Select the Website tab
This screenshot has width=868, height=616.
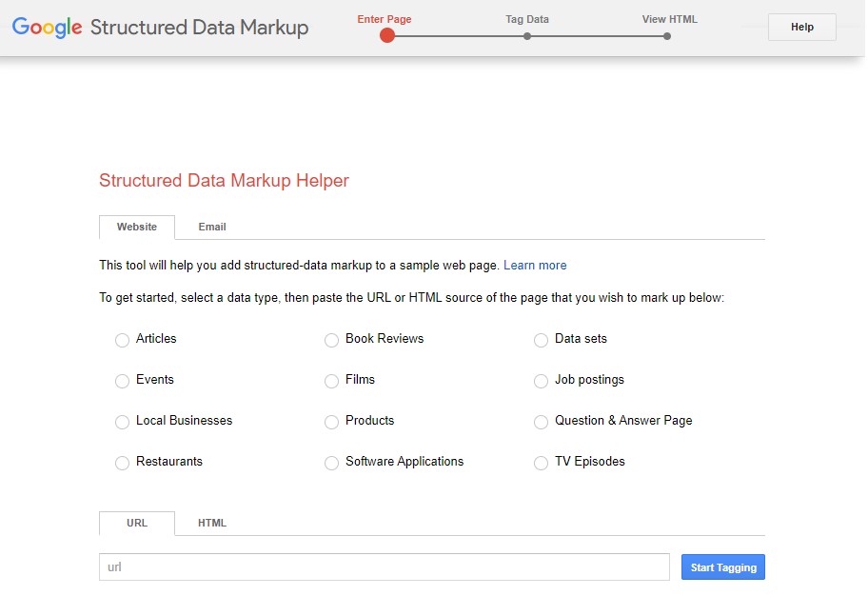pos(136,227)
